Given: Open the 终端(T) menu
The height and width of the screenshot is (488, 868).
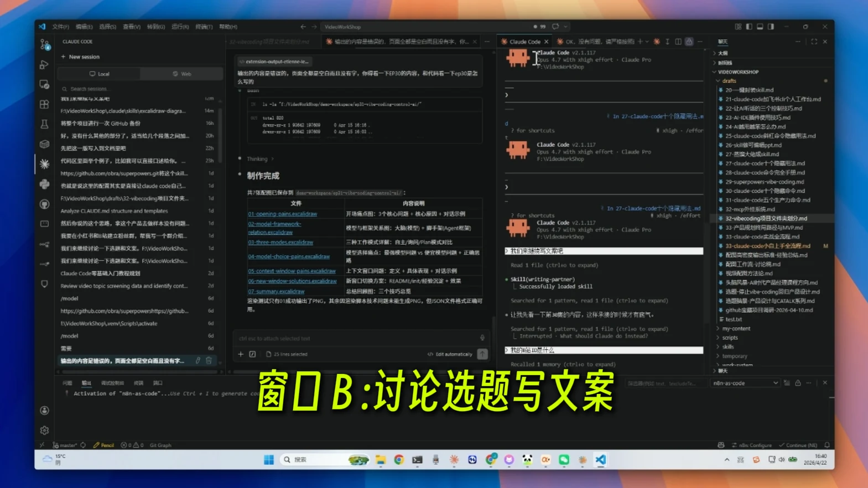Looking at the screenshot, I should [x=204, y=27].
